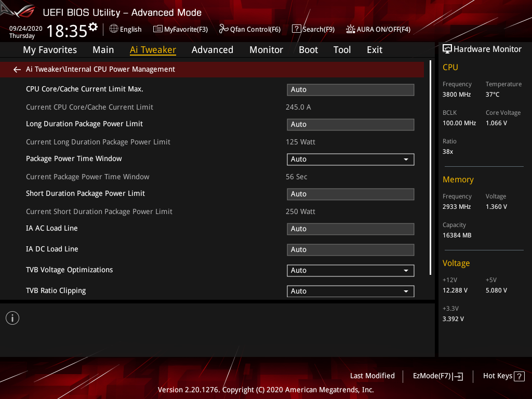Open clock settings gear icon
Screen dimensions: 532x399
coord(92,27)
